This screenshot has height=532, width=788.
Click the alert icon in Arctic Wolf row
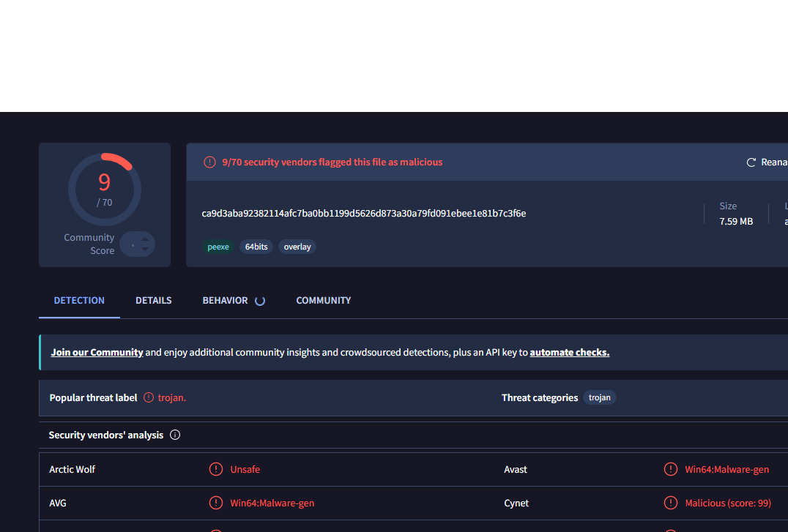pos(215,469)
